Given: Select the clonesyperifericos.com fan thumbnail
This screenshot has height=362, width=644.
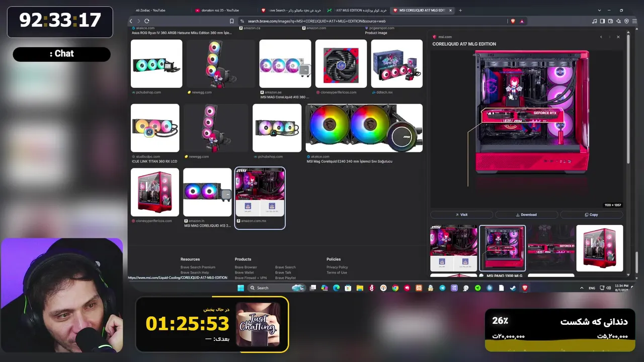Looking at the screenshot, I should [341, 64].
